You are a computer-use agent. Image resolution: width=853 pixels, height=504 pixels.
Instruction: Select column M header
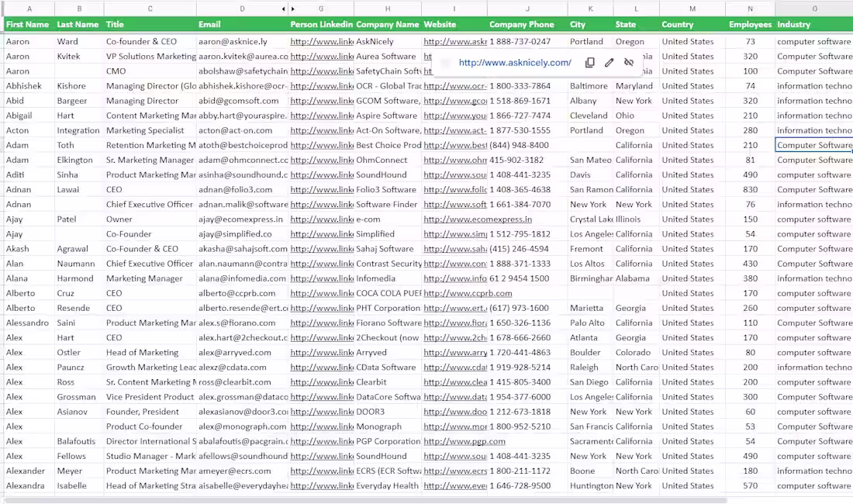click(692, 9)
